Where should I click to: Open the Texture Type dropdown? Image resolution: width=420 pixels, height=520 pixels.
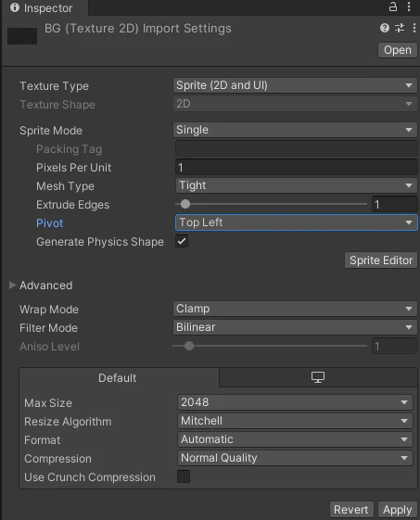[295, 85]
